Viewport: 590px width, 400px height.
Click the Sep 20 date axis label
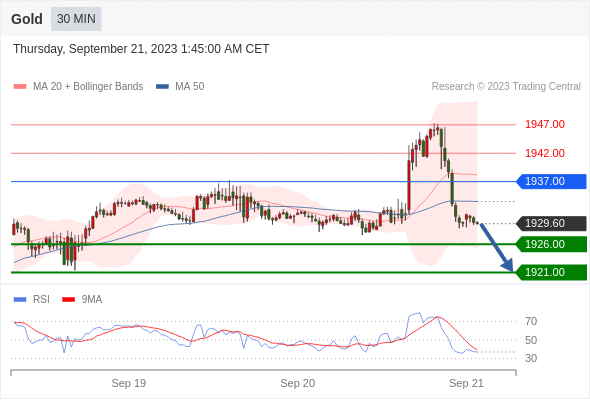point(298,383)
